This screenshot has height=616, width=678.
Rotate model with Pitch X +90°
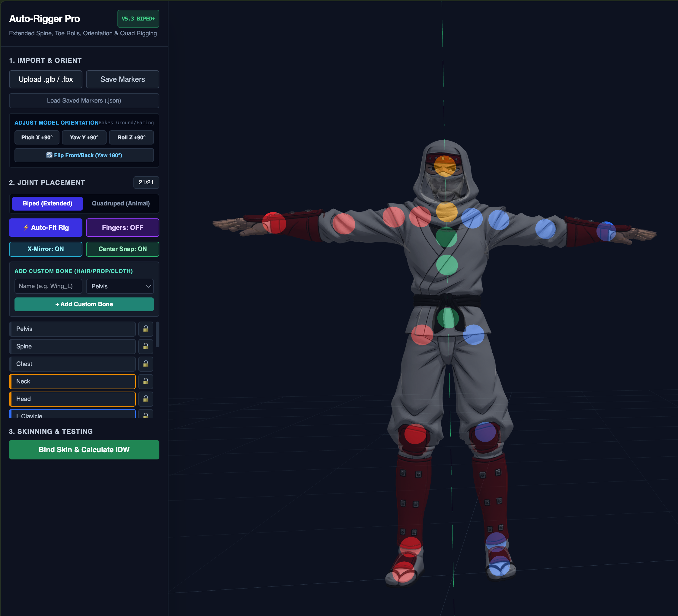click(x=37, y=138)
